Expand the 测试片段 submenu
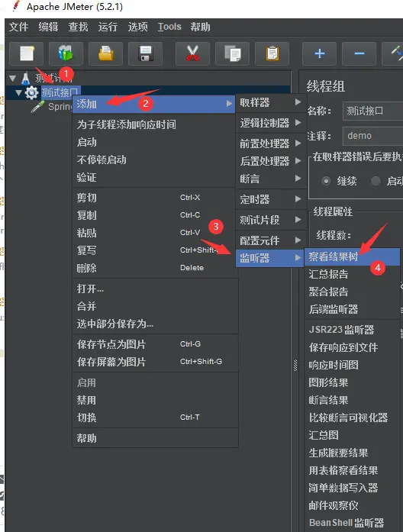The width and height of the screenshot is (403, 532). point(269,220)
